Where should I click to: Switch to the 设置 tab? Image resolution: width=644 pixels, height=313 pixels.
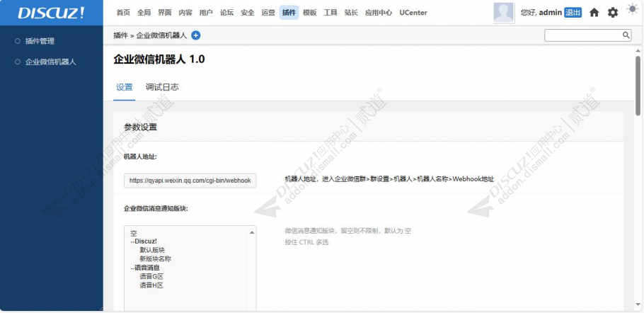125,87
